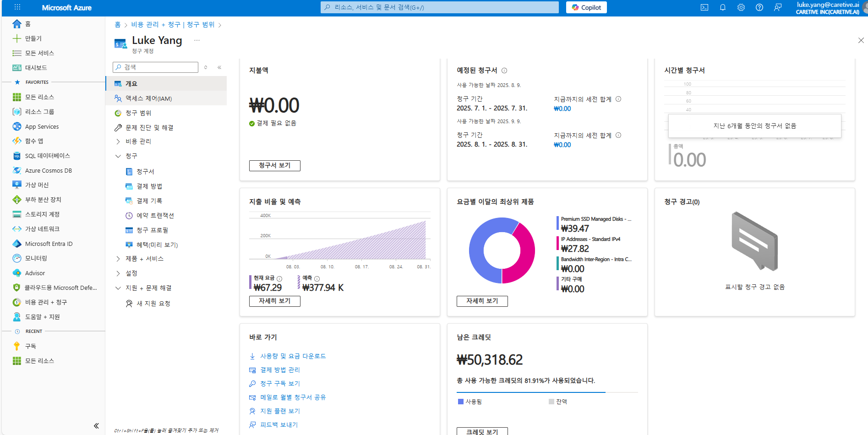Viewport: 868px width, 435px height.
Task: Open the Azure portal waffle menu
Action: [17, 7]
